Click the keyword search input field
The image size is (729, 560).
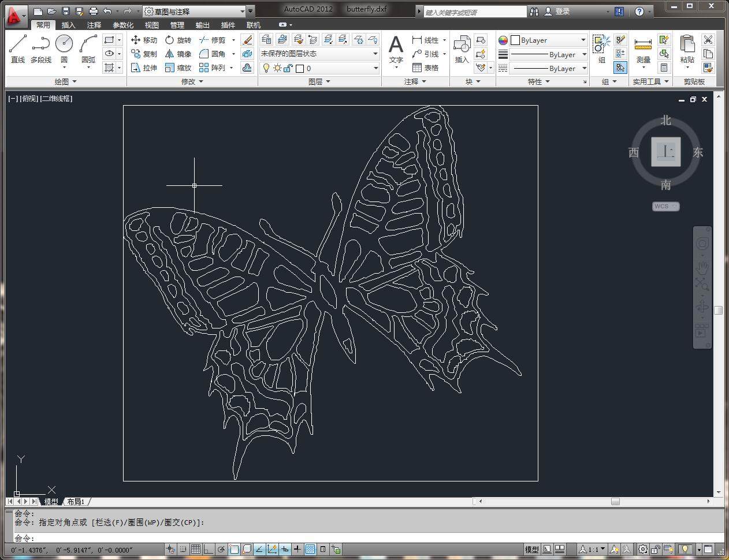click(474, 12)
